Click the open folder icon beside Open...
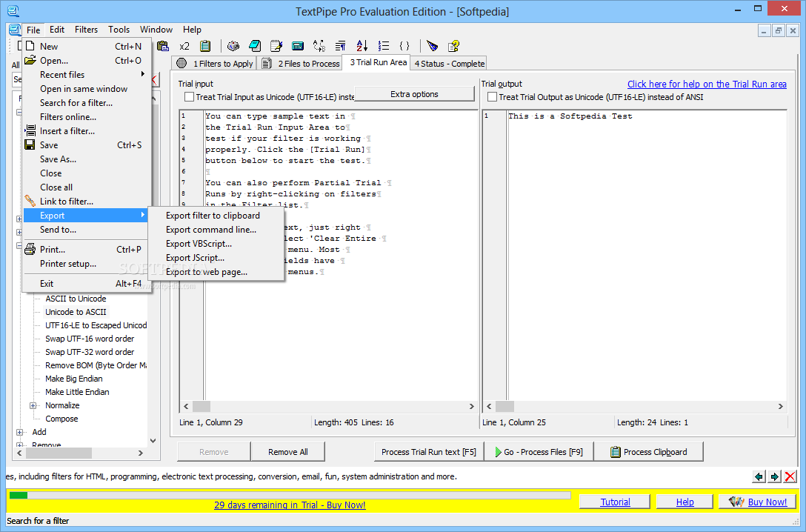Viewport: 806px width, 532px height. click(x=30, y=60)
